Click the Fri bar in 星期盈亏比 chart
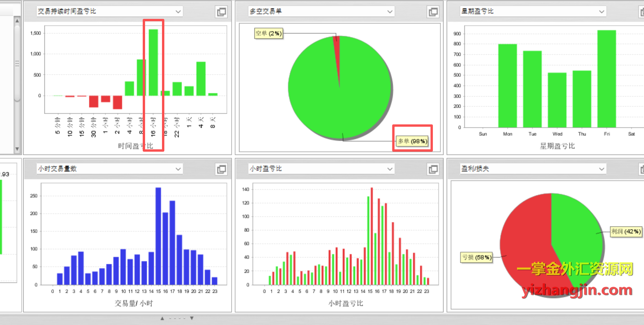Screen dimensions: 644x325 click(606, 79)
